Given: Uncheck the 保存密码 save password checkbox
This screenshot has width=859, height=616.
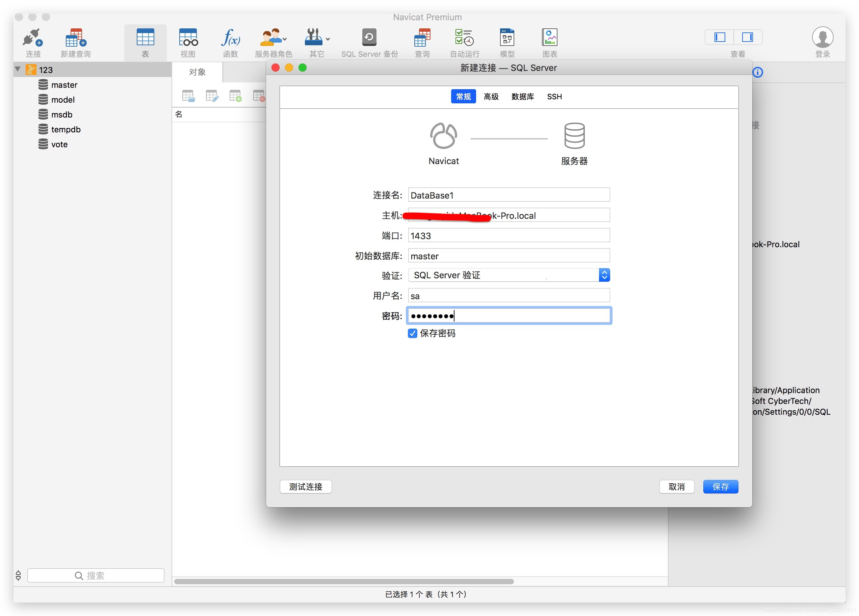Looking at the screenshot, I should coord(413,333).
